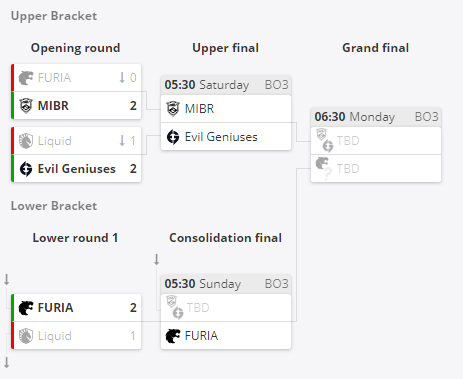Click the Evil Geniuses logo in the opening round

(x=26, y=169)
